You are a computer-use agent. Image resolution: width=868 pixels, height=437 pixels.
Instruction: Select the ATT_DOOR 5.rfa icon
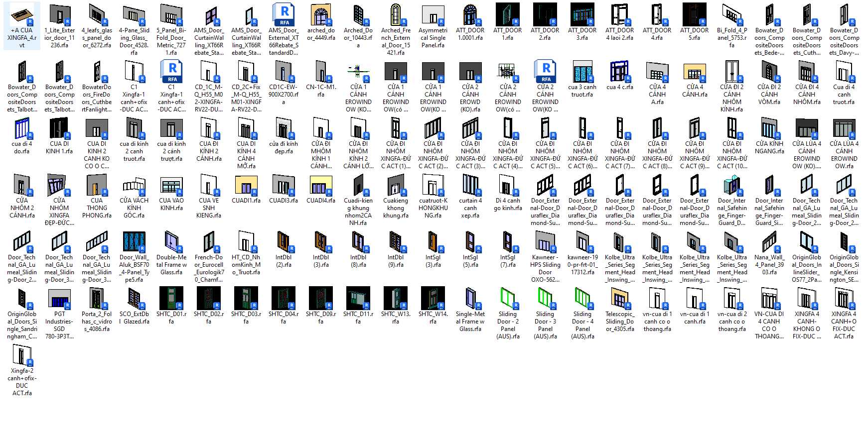695,14
